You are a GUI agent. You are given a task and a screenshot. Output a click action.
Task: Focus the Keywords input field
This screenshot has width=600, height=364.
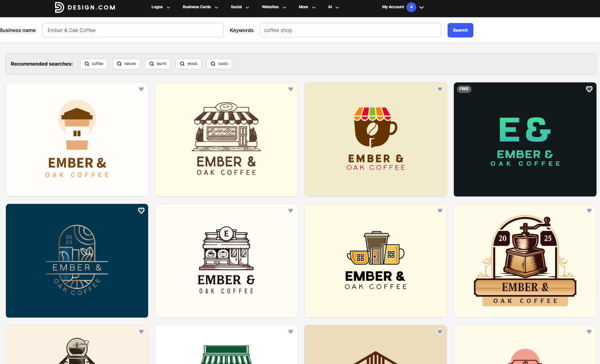coord(351,30)
